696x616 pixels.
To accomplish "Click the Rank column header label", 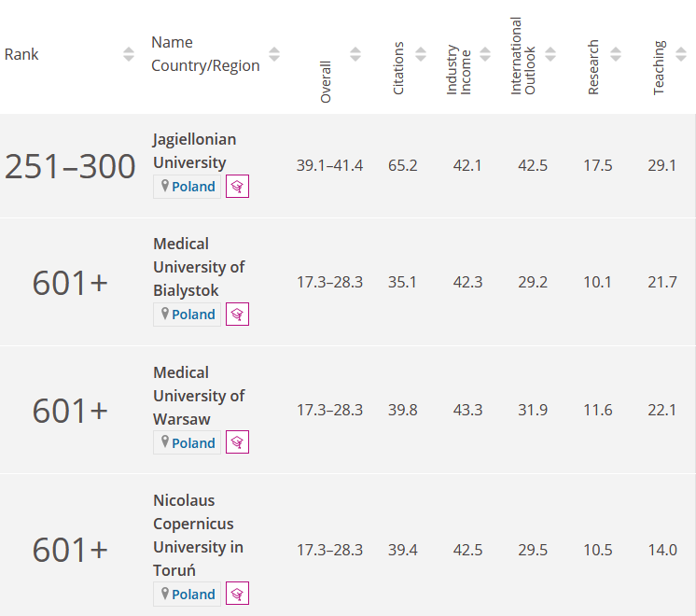I will point(21,54).
